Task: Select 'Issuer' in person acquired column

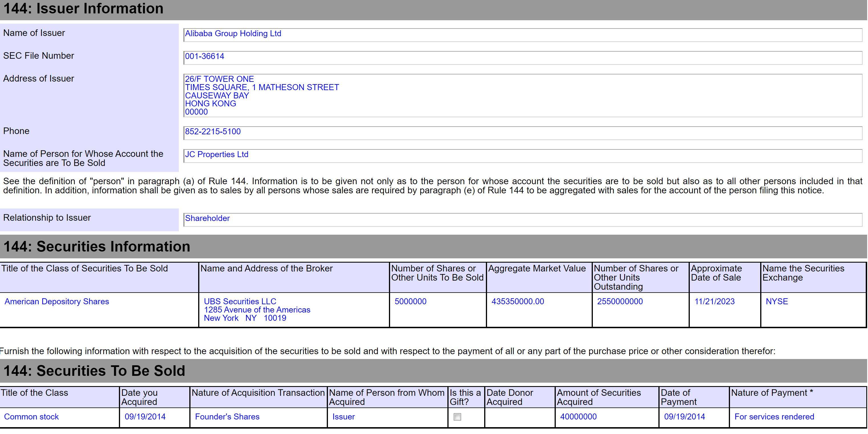Action: click(x=343, y=417)
